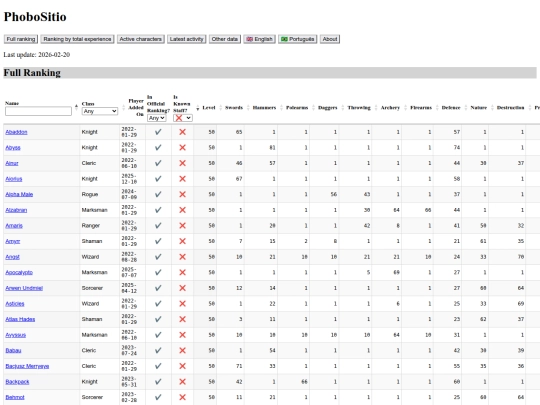This screenshot has height=405, width=540.
Task: Click Last update date text
Action: tap(37, 55)
